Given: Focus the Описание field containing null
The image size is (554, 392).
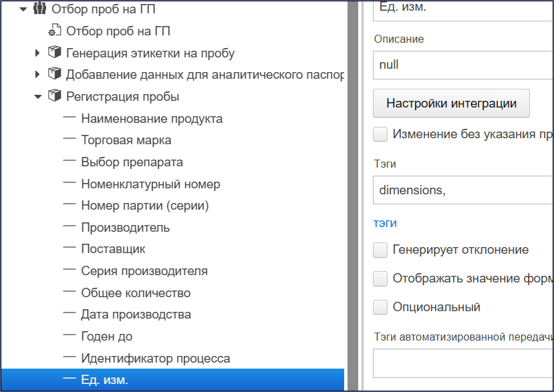Looking at the screenshot, I should pos(463,65).
